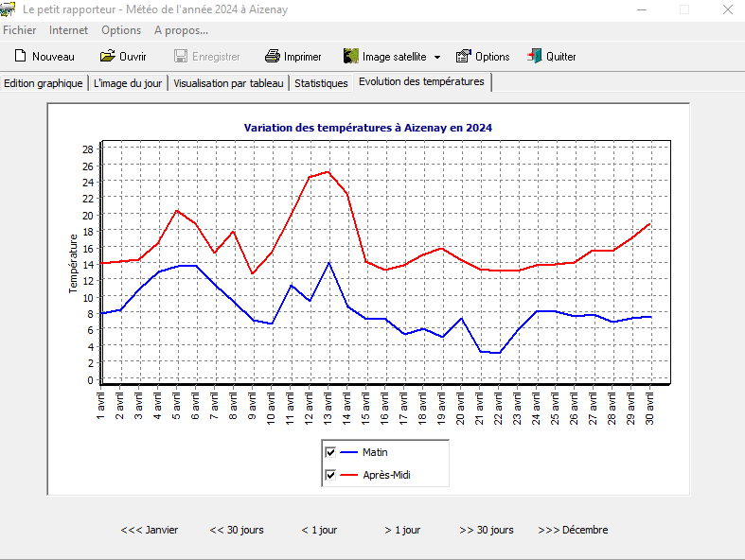Uncheck the Matin series checkbox
The image size is (745, 560).
tap(330, 452)
